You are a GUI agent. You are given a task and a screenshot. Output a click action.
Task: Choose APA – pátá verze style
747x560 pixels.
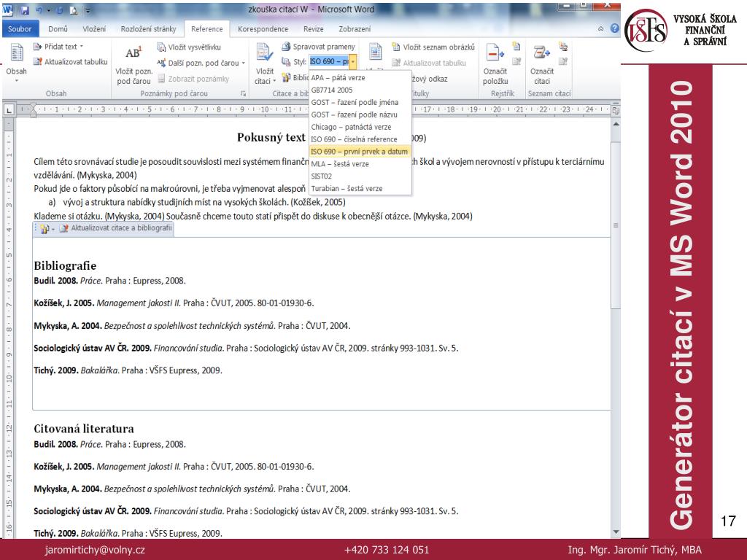click(360, 77)
